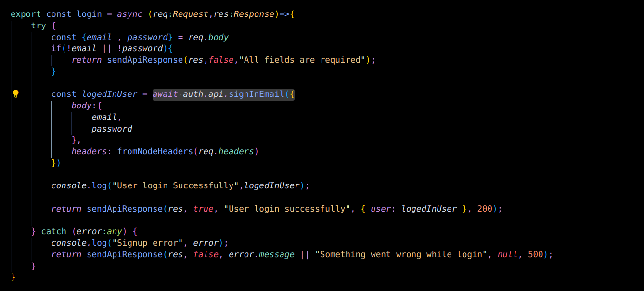644x291 pixels.
Task: Click the body property key
Action: coord(81,106)
